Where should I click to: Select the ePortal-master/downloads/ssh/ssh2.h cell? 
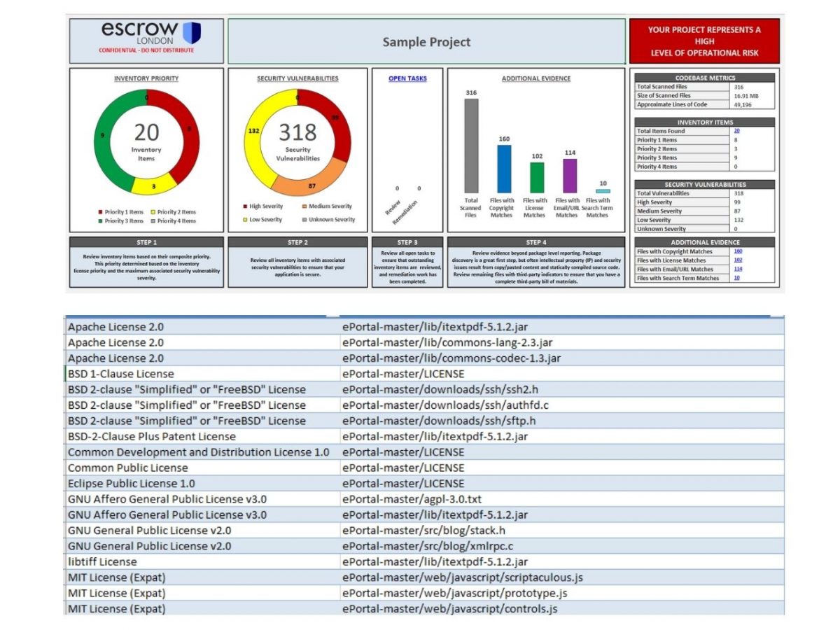click(x=561, y=389)
